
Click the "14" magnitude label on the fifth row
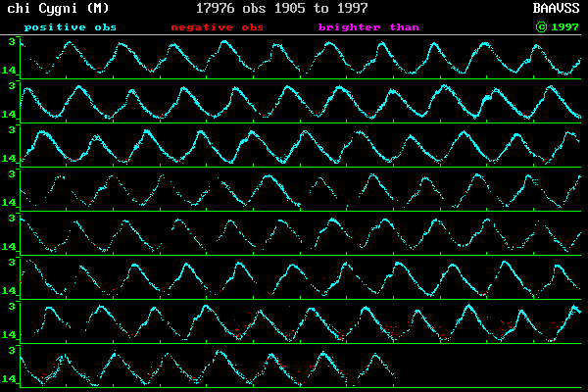9,247
